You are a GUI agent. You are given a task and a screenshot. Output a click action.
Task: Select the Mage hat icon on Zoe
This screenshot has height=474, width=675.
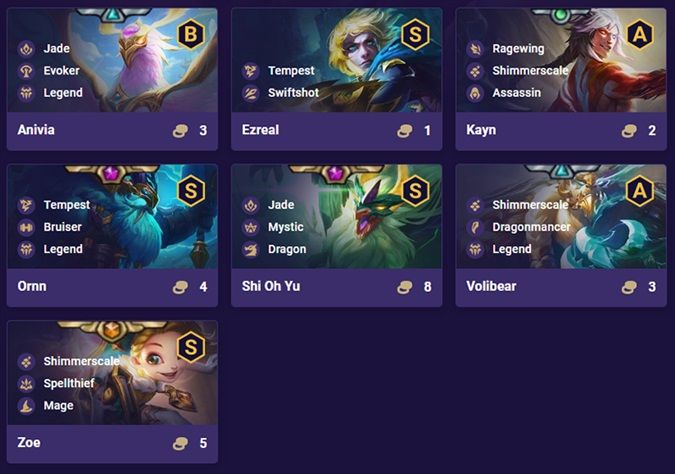[x=26, y=406]
